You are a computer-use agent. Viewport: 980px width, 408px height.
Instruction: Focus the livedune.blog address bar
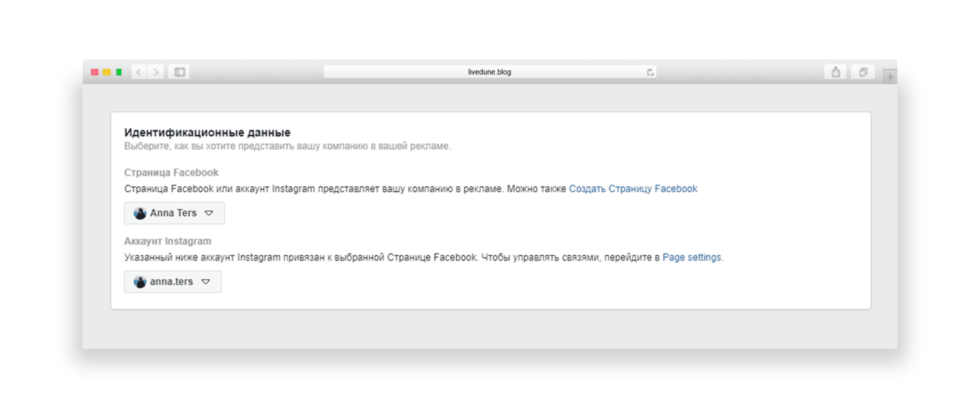(489, 72)
